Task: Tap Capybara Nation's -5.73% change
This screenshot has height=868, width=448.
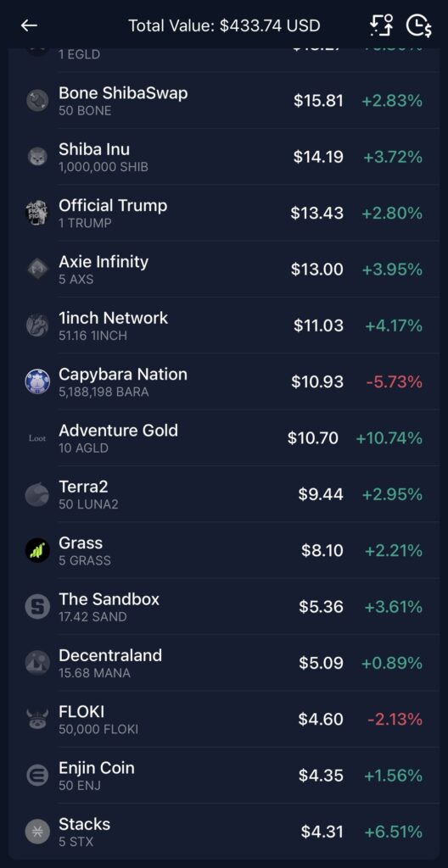Action: pyautogui.click(x=395, y=382)
